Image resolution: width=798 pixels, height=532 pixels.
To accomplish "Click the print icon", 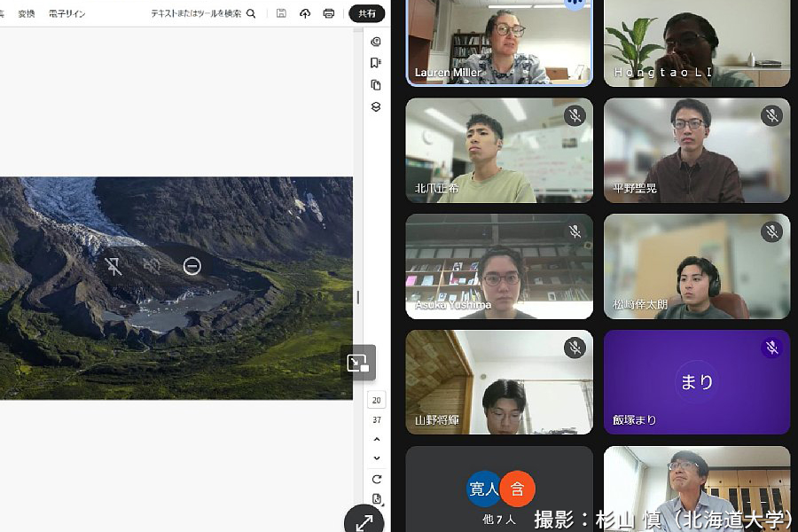I will (329, 13).
